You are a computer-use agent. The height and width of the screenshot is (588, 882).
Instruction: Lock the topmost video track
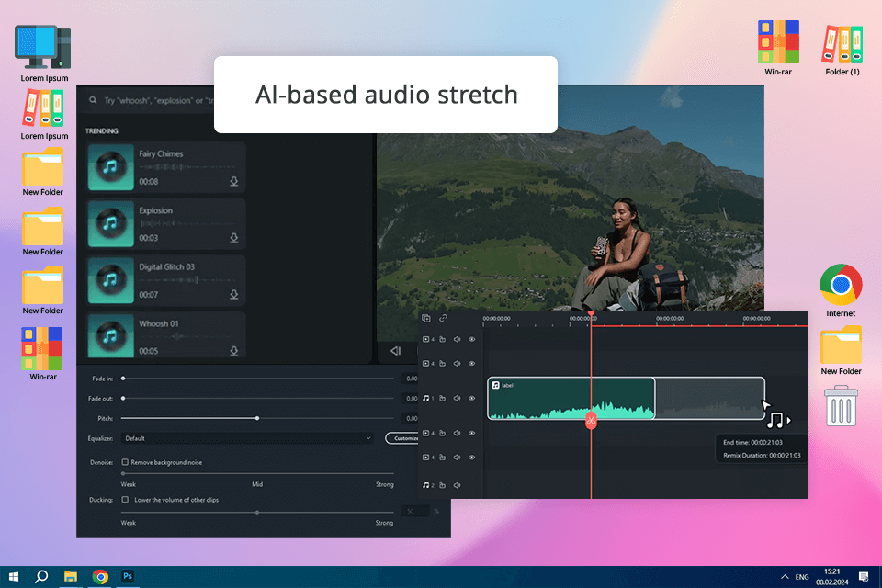pyautogui.click(x=443, y=339)
